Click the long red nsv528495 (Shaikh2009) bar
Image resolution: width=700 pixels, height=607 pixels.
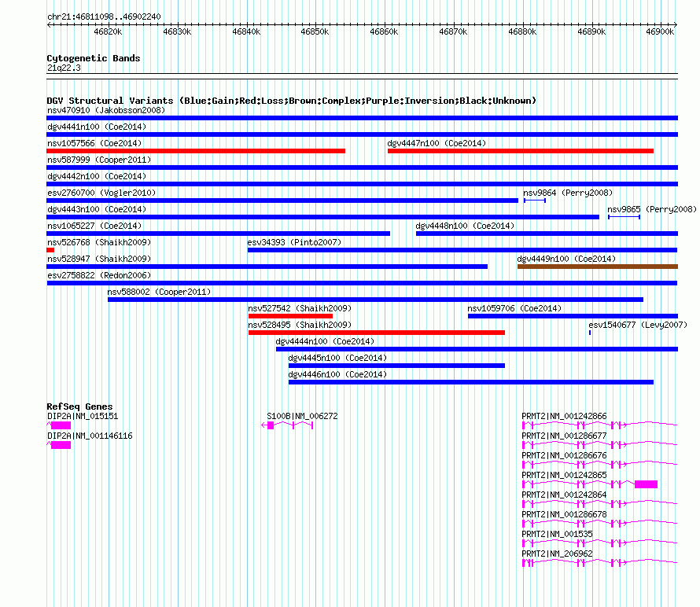(377, 333)
